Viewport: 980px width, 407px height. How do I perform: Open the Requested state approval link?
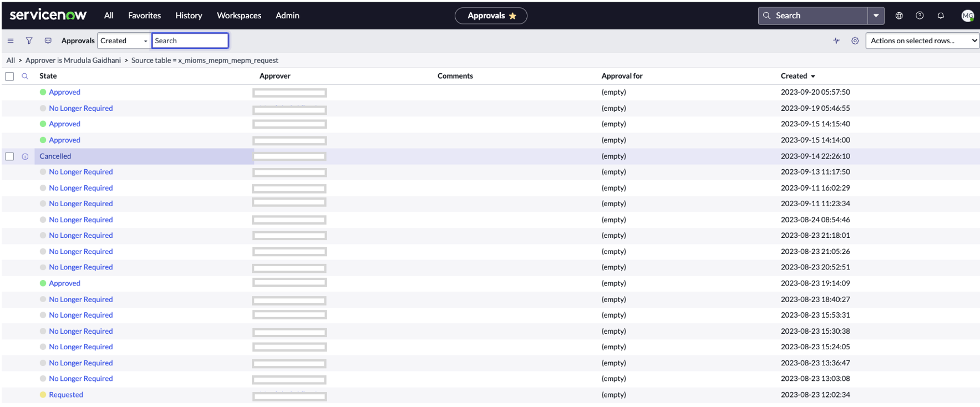click(x=65, y=395)
